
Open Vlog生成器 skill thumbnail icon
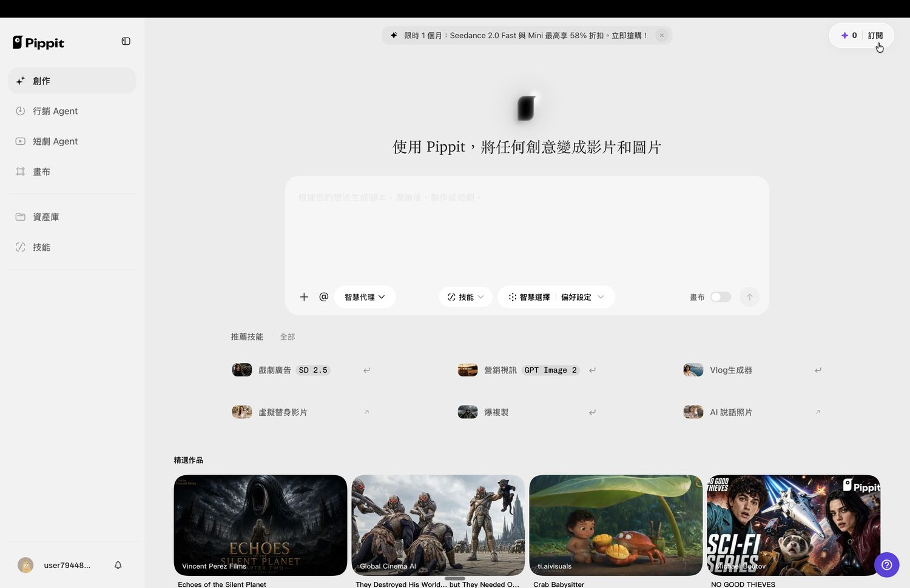pos(693,370)
